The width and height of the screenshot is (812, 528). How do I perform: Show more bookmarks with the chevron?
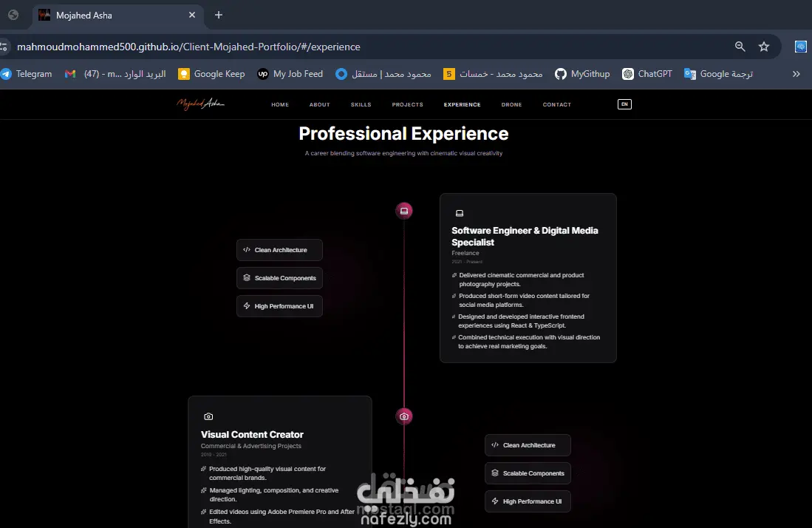(796, 74)
